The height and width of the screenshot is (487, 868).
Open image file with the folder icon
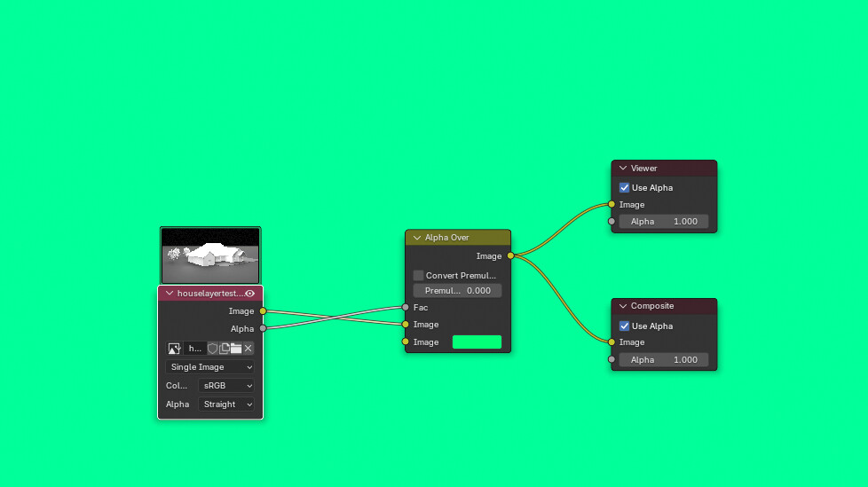tap(236, 349)
